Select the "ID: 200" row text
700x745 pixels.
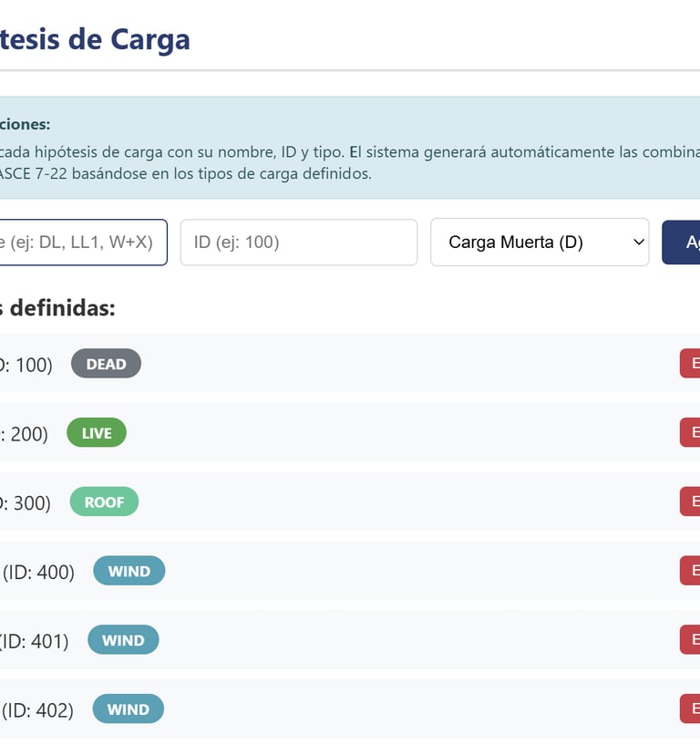[x=25, y=434]
